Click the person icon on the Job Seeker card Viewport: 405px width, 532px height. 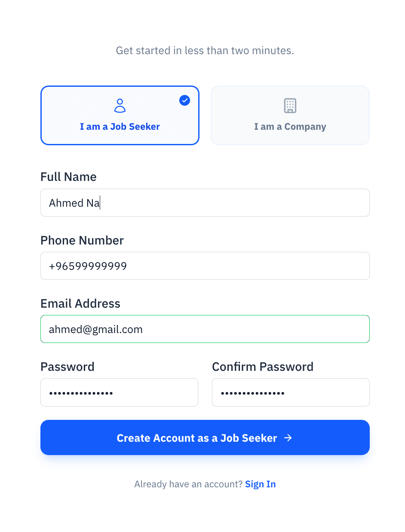coord(120,105)
